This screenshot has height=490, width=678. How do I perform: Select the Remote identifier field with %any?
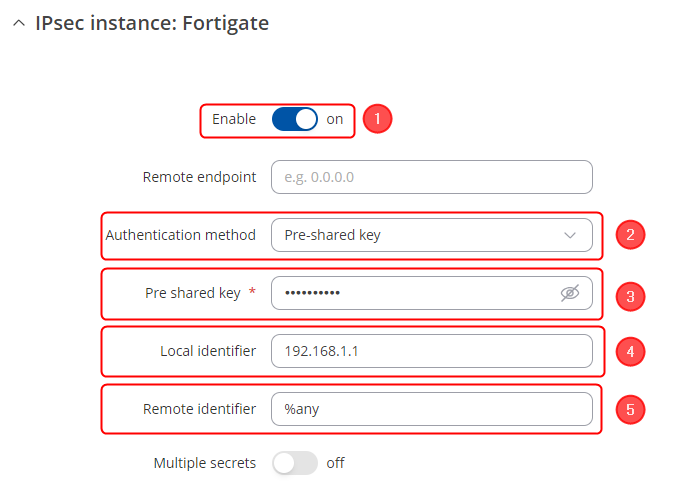pos(431,409)
